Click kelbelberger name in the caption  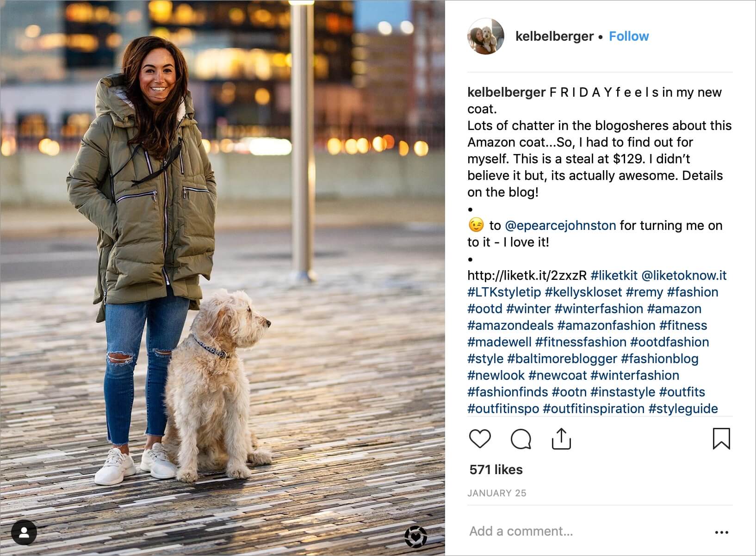[x=506, y=93]
